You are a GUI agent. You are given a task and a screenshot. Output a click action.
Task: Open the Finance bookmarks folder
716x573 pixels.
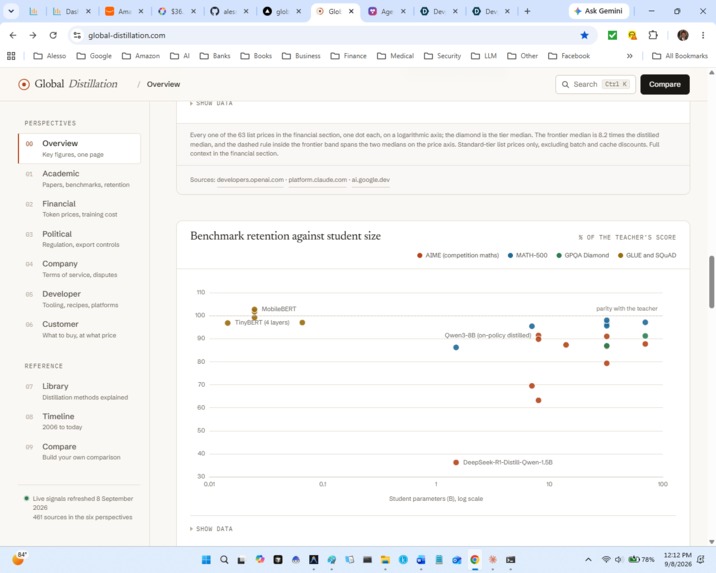coord(348,56)
